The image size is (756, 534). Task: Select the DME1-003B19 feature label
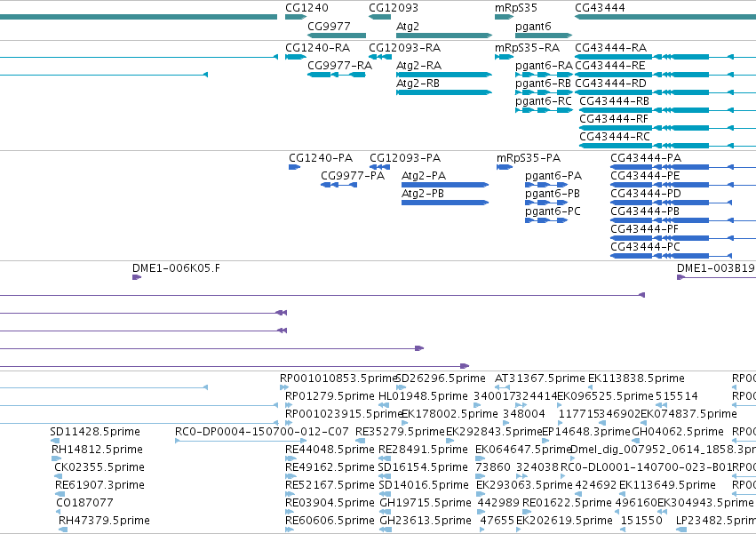716,268
